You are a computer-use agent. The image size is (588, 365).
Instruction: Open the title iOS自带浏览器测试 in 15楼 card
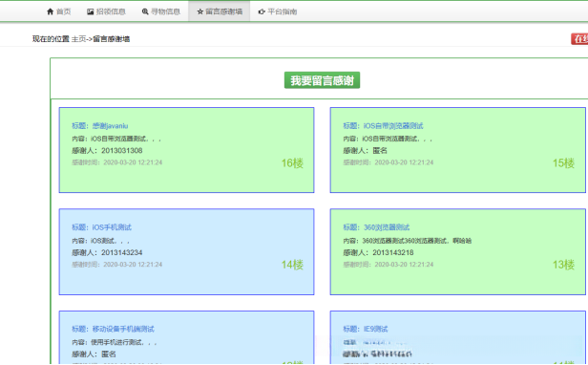[x=393, y=126]
